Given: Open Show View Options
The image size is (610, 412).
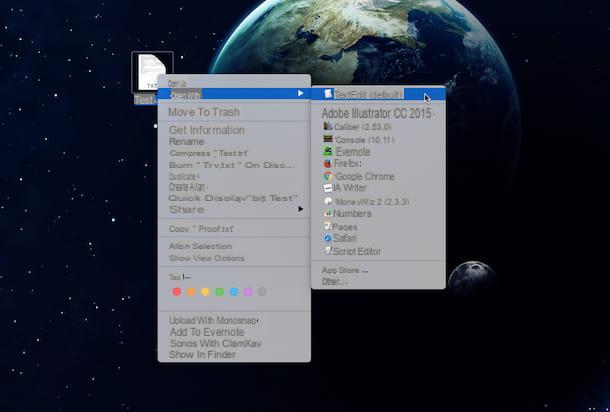Looking at the screenshot, I should click(x=207, y=258).
